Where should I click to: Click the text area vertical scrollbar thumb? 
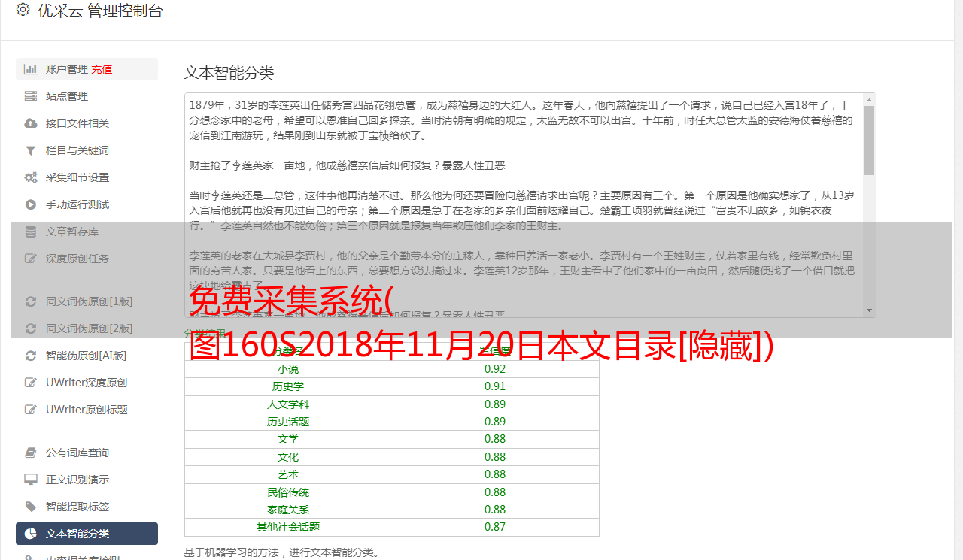[870, 141]
